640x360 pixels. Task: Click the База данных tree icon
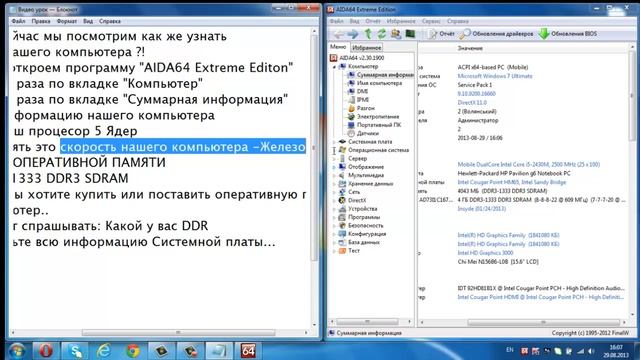(x=342, y=242)
